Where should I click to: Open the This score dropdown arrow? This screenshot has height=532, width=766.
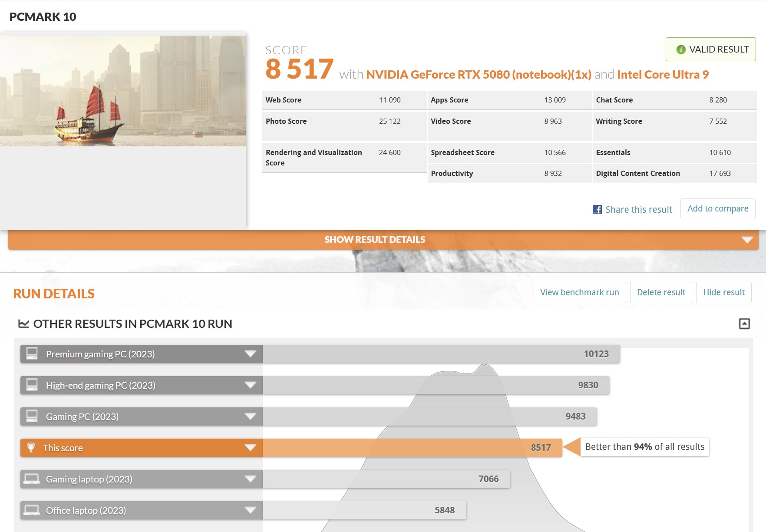pos(250,448)
